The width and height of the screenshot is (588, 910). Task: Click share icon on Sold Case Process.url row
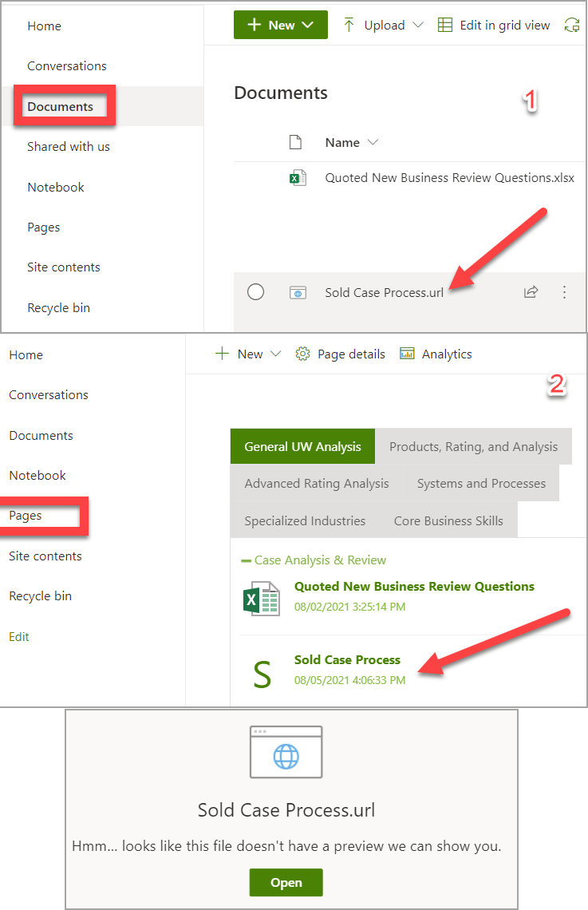[x=531, y=292]
